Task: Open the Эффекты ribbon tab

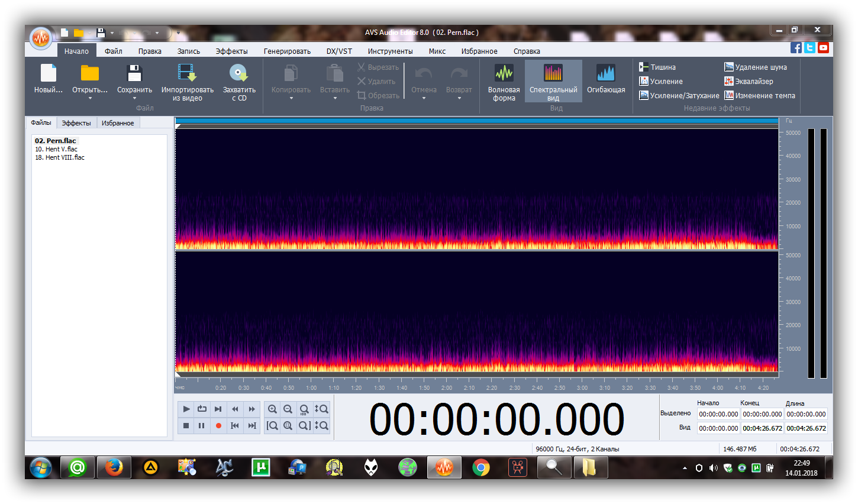Action: tap(232, 51)
